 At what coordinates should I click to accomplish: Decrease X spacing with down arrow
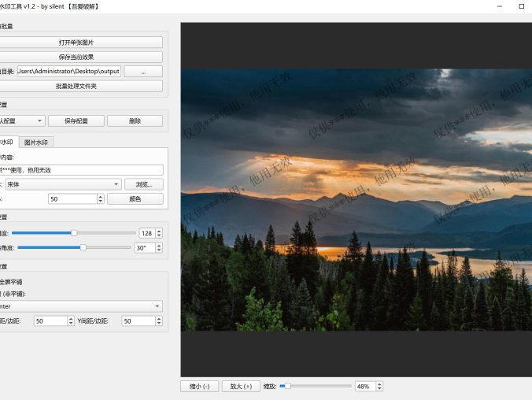point(71,324)
